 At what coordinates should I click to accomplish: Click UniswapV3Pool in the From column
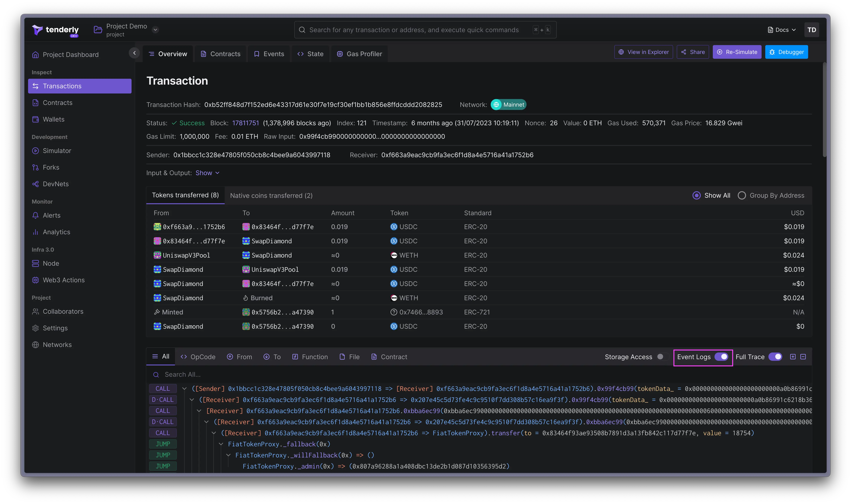pos(182,255)
